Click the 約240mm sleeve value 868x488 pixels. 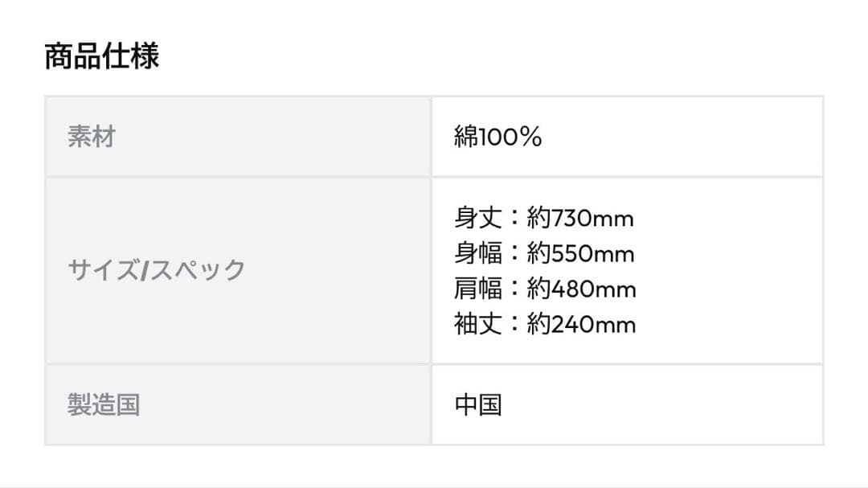point(581,324)
